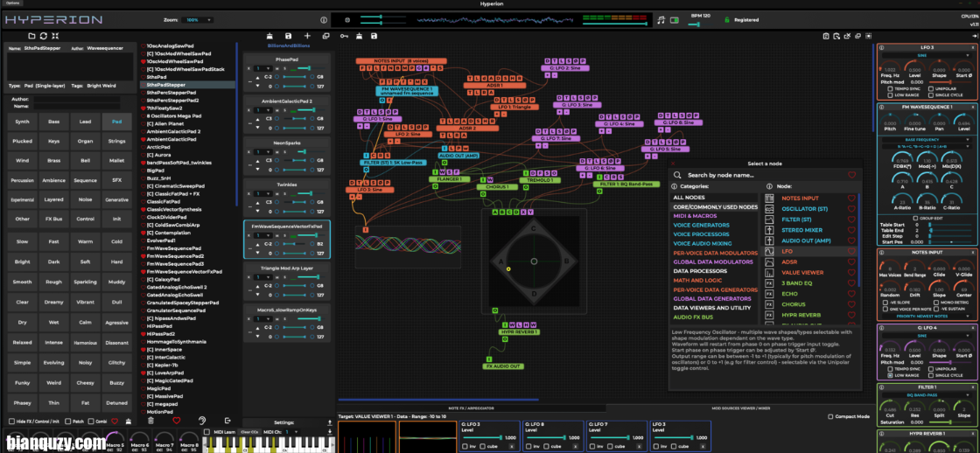
Task: Open the Zoom 100% dropdown
Action: (198, 20)
